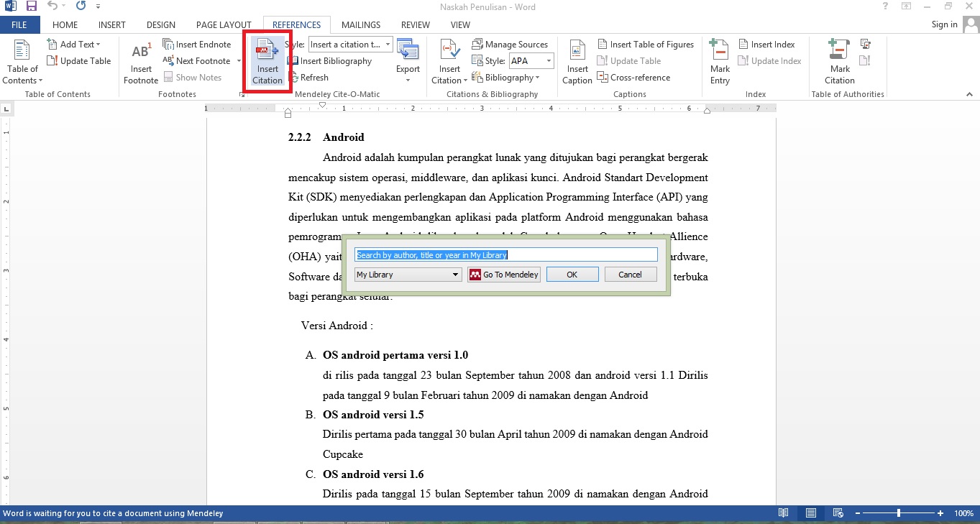This screenshot has height=524, width=980.
Task: Switch to the HOME tab
Action: click(65, 24)
